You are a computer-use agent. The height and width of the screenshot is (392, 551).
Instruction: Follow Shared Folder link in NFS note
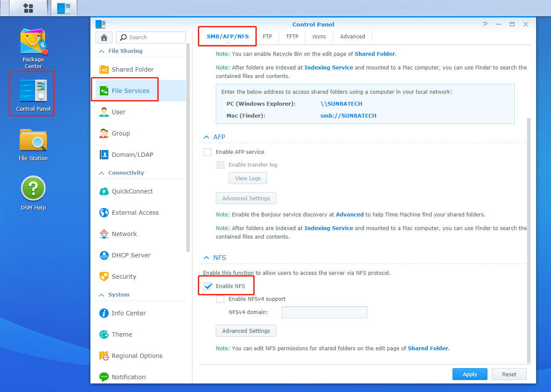point(428,349)
